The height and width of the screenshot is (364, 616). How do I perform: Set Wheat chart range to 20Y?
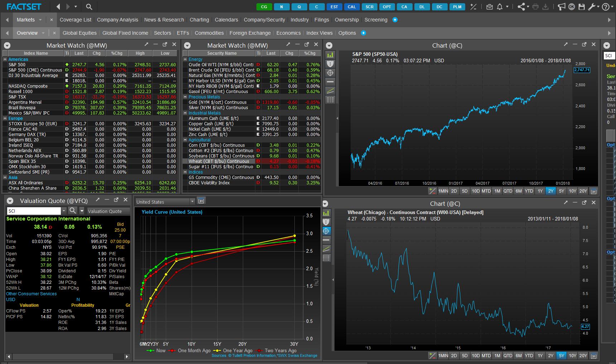[583, 355]
